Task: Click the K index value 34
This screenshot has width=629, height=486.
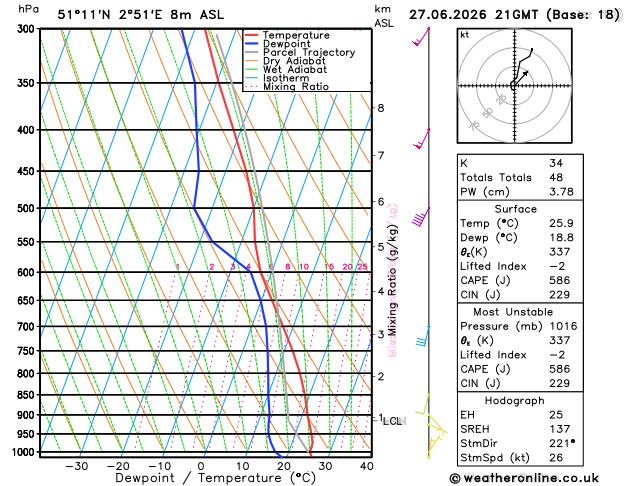Action: click(556, 163)
